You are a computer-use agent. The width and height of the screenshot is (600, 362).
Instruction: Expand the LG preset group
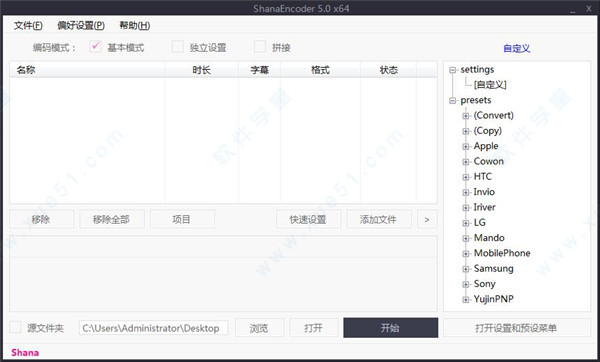tap(466, 223)
